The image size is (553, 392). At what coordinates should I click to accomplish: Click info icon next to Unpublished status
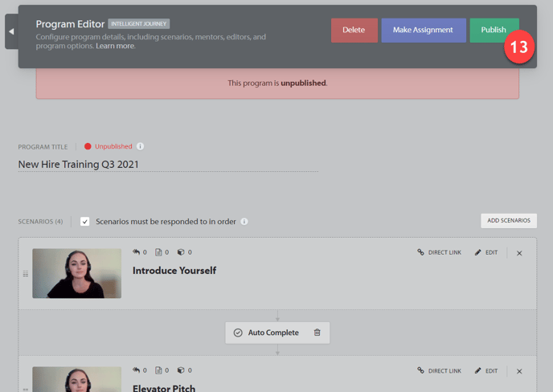click(x=141, y=147)
